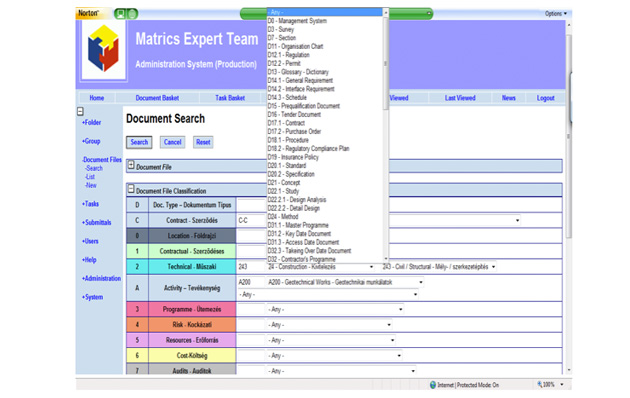
Task: Click the dropdown list scrollbar thumb
Action: point(386,63)
